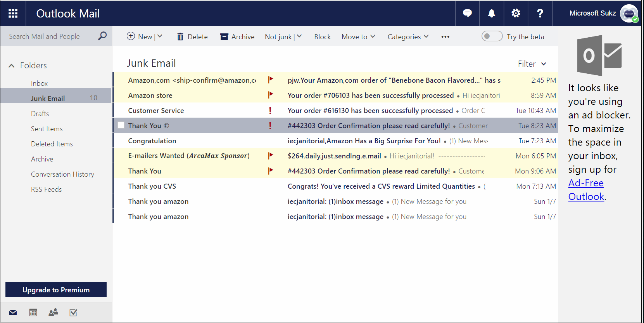Viewport: 644px width, 323px height.
Task: Open the Move to dropdown
Action: click(358, 36)
